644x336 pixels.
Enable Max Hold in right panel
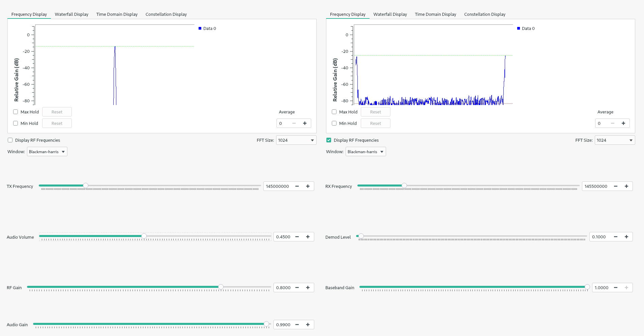334,112
